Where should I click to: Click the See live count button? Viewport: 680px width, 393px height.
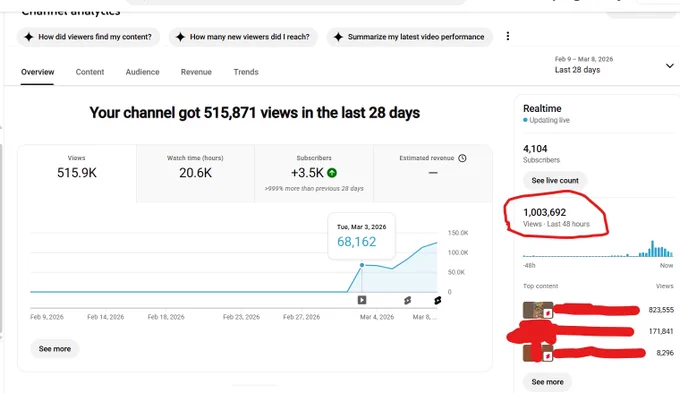(x=555, y=180)
